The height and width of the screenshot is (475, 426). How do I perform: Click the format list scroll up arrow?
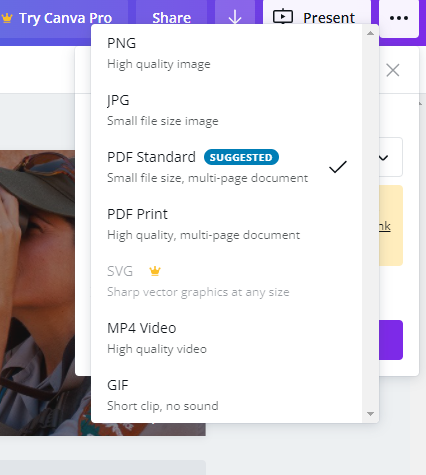[370, 33]
